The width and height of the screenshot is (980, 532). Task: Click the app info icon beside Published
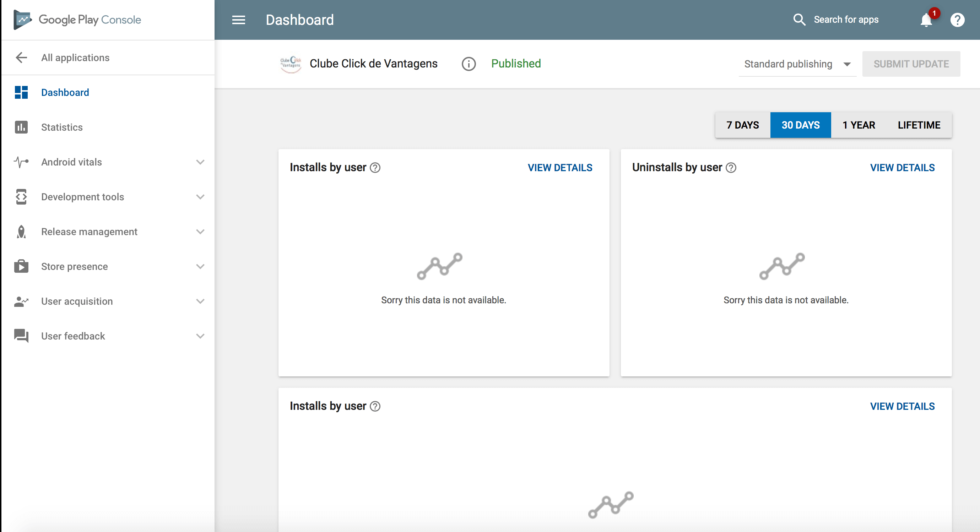[468, 64]
